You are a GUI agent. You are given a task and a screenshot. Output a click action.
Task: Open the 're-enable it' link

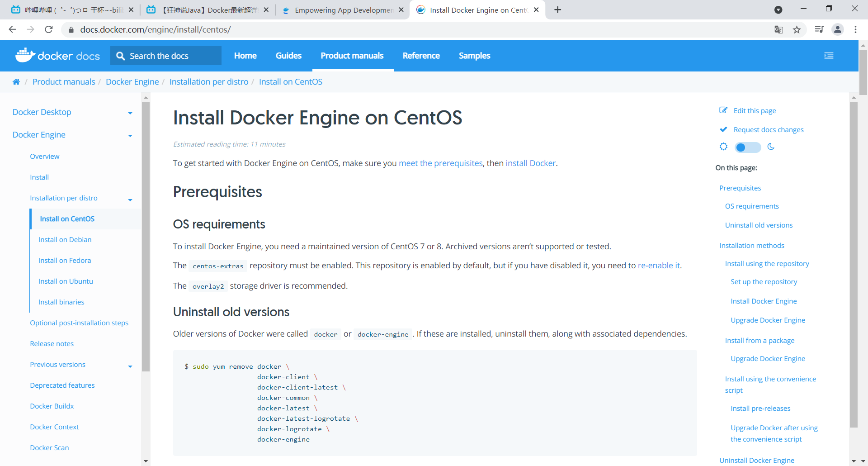(659, 266)
